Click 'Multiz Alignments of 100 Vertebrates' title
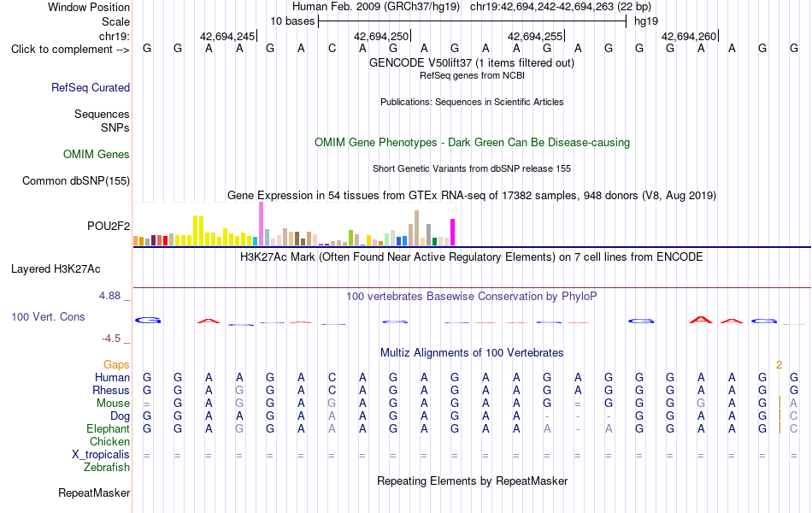Screen dimensions: 812x513 [x=472, y=353]
